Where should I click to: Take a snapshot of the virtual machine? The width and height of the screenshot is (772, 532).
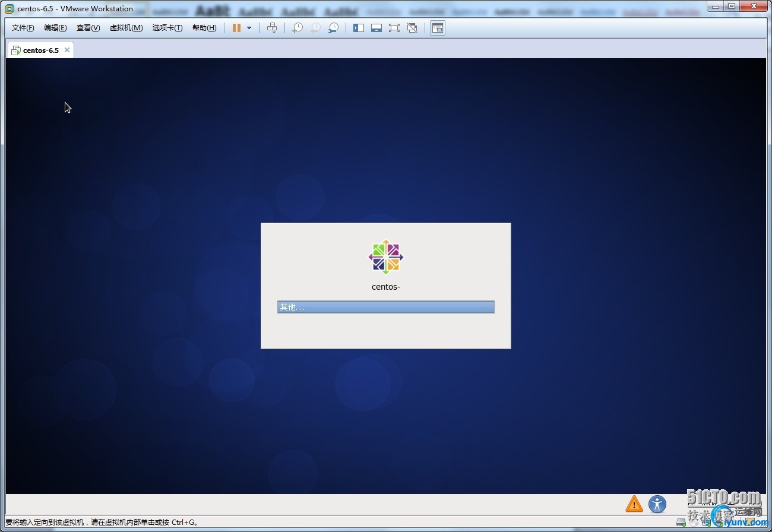298,28
